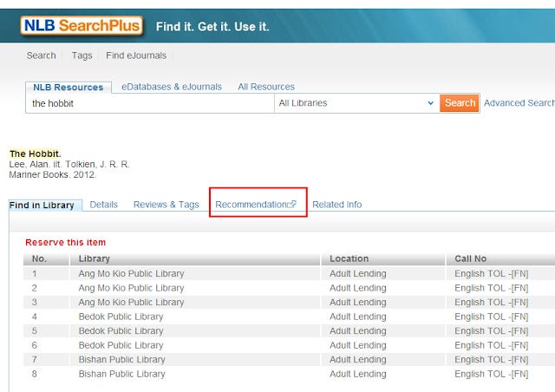
Task: Click 'Adult Lending' in row 4
Action: [358, 317]
